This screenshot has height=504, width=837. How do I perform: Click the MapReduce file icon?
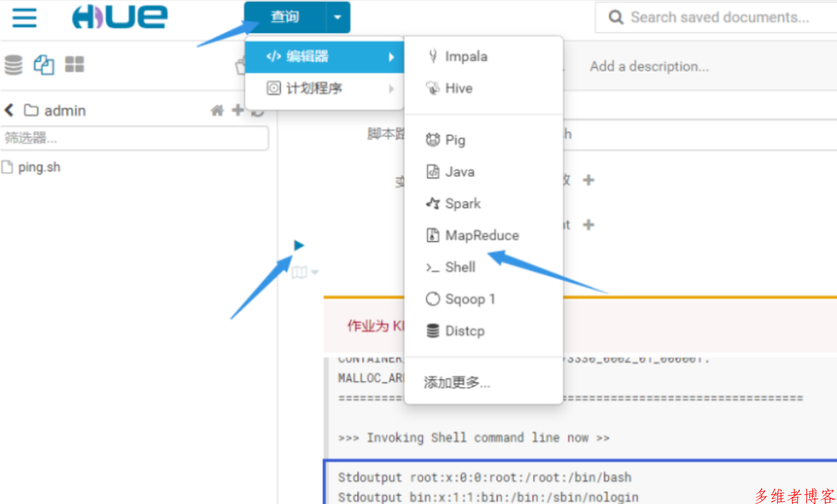point(433,234)
